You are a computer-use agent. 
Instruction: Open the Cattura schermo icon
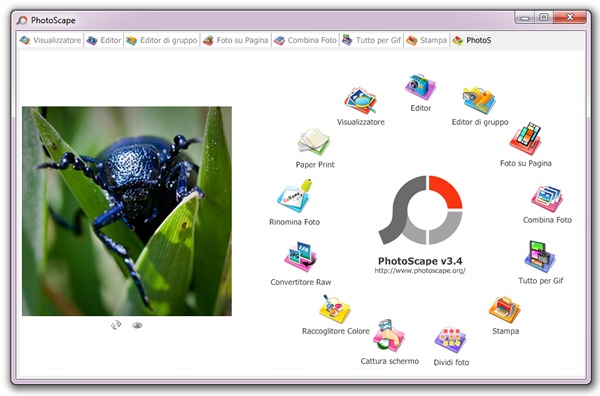click(388, 335)
